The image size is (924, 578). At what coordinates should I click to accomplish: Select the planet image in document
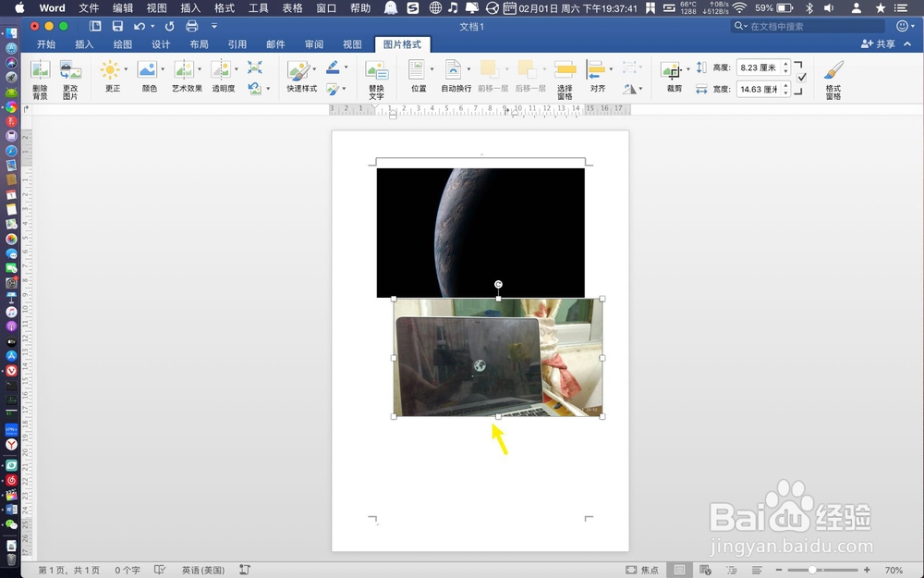click(480, 232)
